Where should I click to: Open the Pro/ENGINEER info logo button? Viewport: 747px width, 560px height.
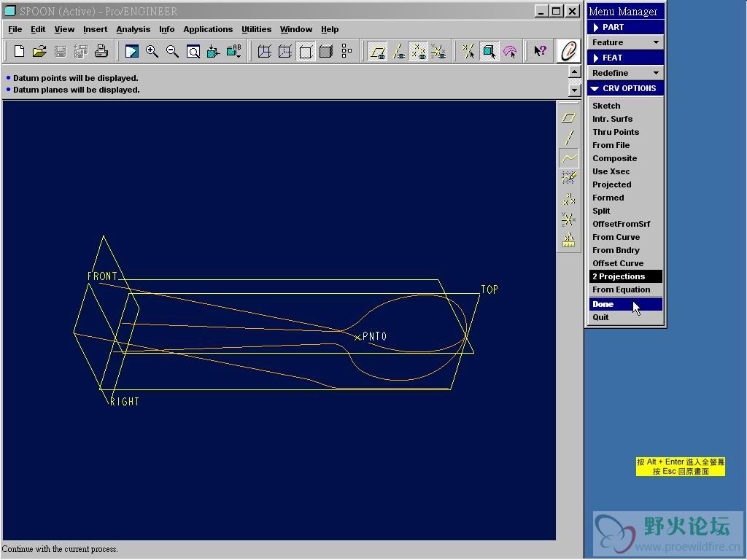(x=568, y=51)
